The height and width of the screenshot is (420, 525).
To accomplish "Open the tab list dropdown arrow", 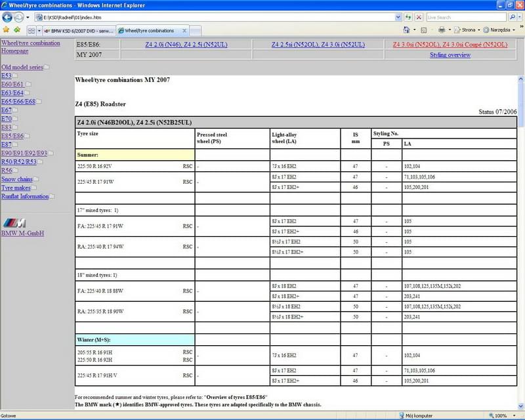I will [39, 31].
